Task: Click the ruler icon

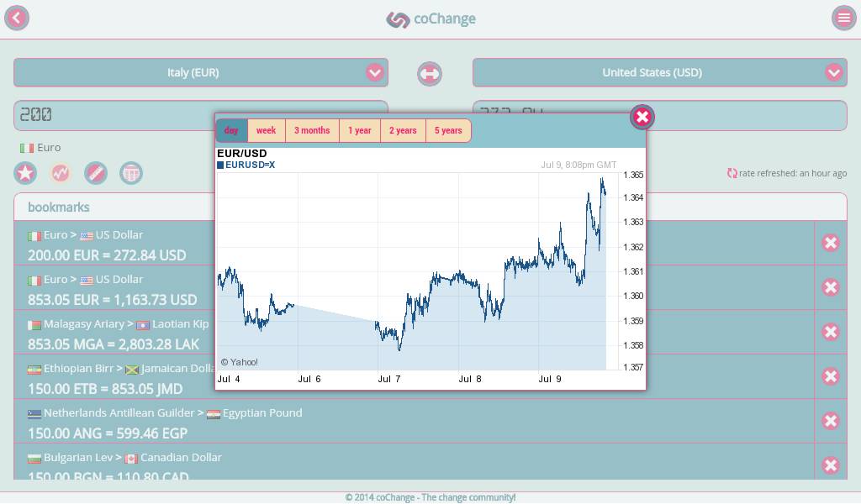Action: pyautogui.click(x=96, y=173)
